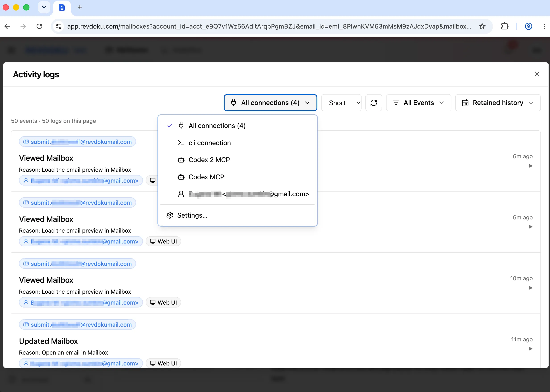Image resolution: width=550 pixels, height=392 pixels.
Task: Open the submit mailbox chip above Updated Mailbox
Action: 77,325
